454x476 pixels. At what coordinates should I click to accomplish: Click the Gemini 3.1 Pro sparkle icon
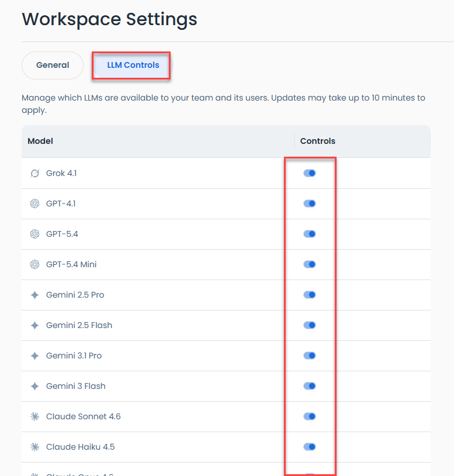[35, 356]
